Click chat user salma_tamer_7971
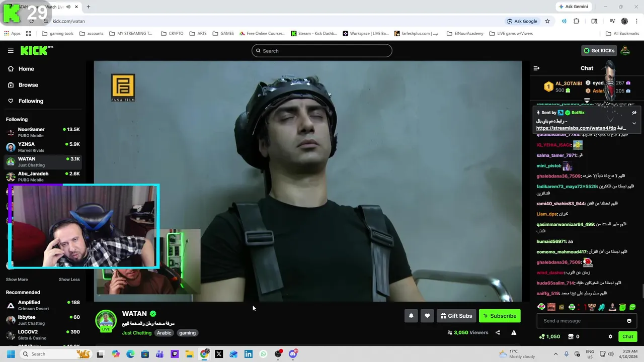Screen dimensions: 644x362 555,155
